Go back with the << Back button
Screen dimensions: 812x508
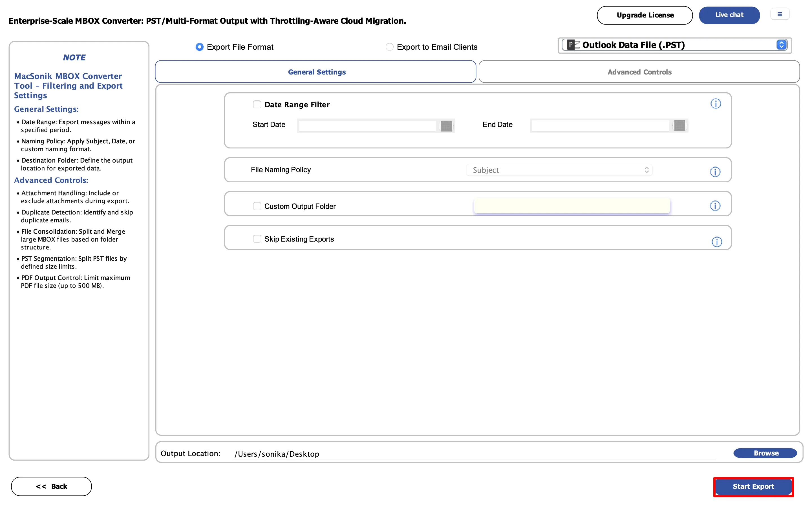pyautogui.click(x=51, y=486)
